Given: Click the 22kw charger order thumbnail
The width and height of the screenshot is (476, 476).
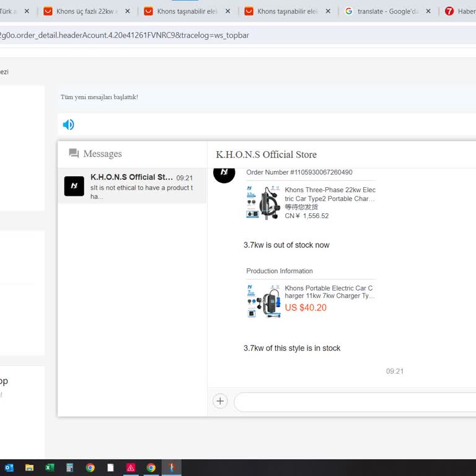Looking at the screenshot, I should [263, 203].
